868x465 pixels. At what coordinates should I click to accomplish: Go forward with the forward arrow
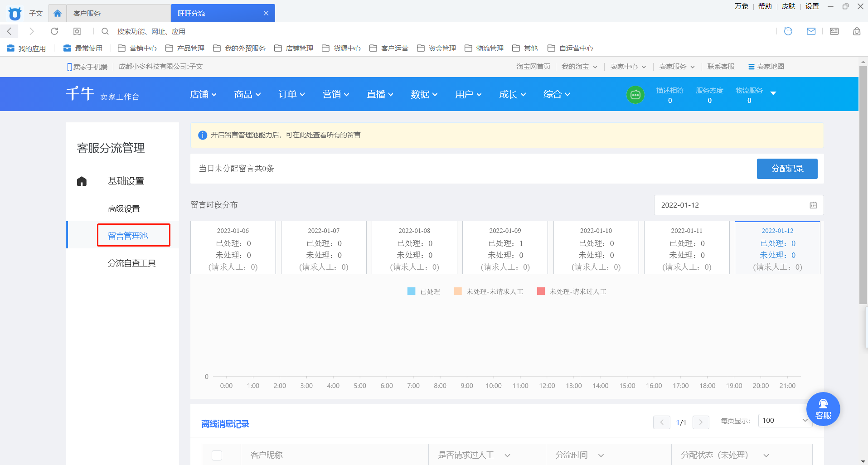[x=31, y=31]
